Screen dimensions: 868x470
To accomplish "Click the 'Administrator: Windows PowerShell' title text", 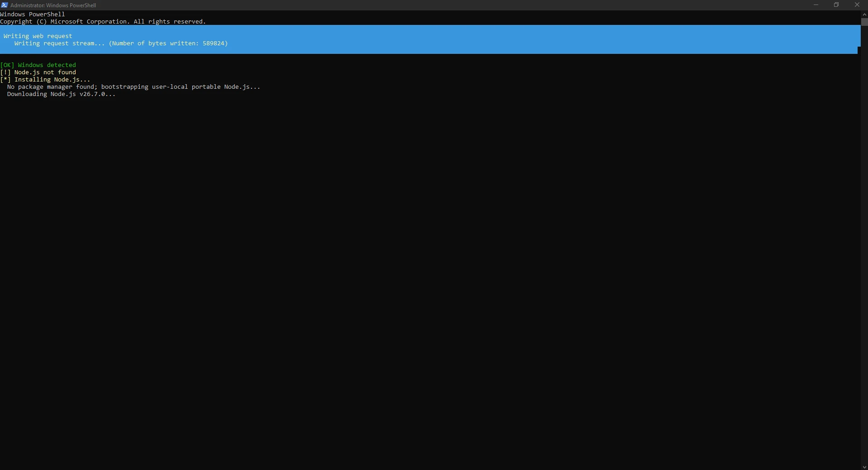I will (53, 5).
